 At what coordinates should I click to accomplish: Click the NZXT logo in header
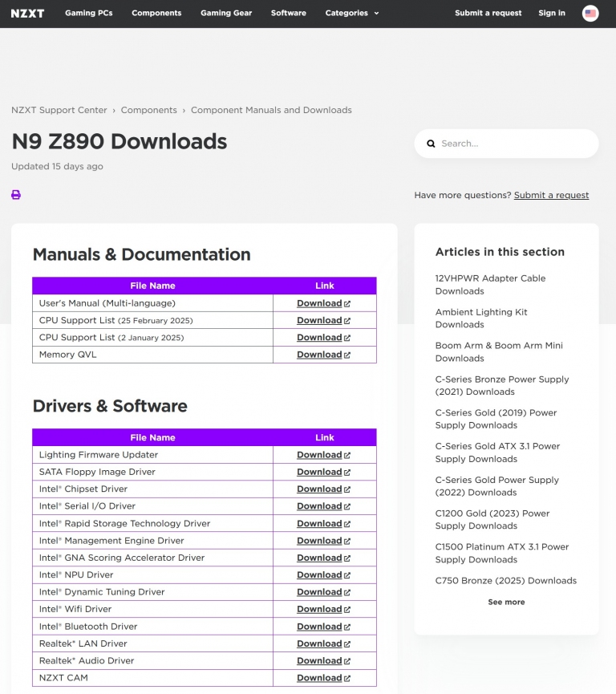(27, 14)
